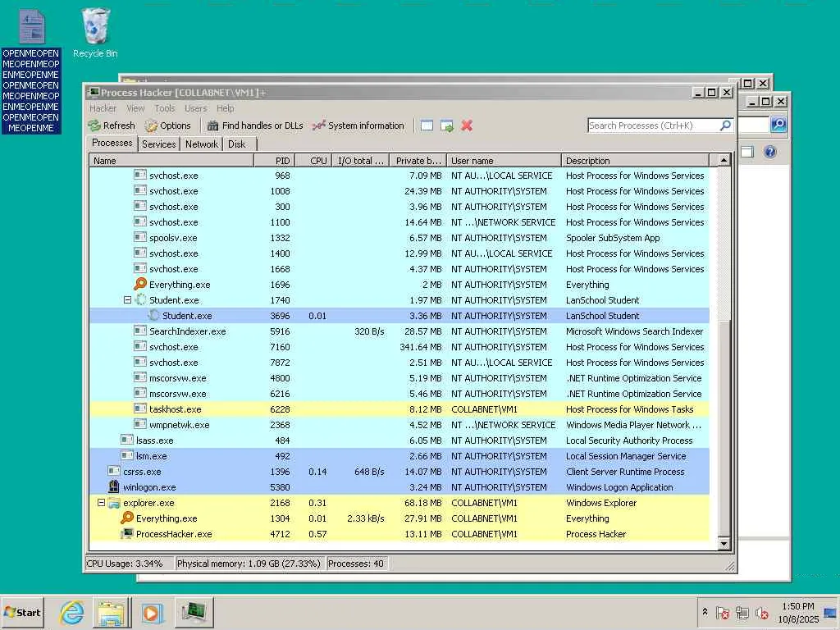840x630 pixels.
Task: Click the blue help icon in background window
Action: click(769, 152)
